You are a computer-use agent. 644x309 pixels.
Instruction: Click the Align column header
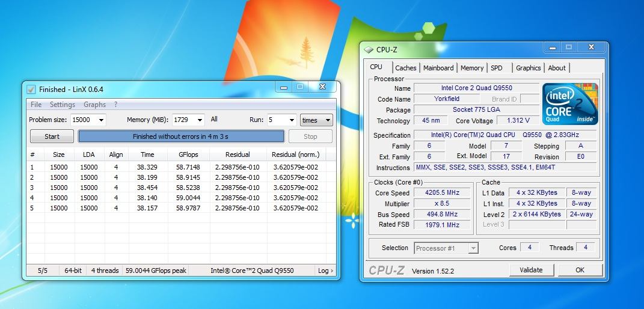(x=116, y=154)
